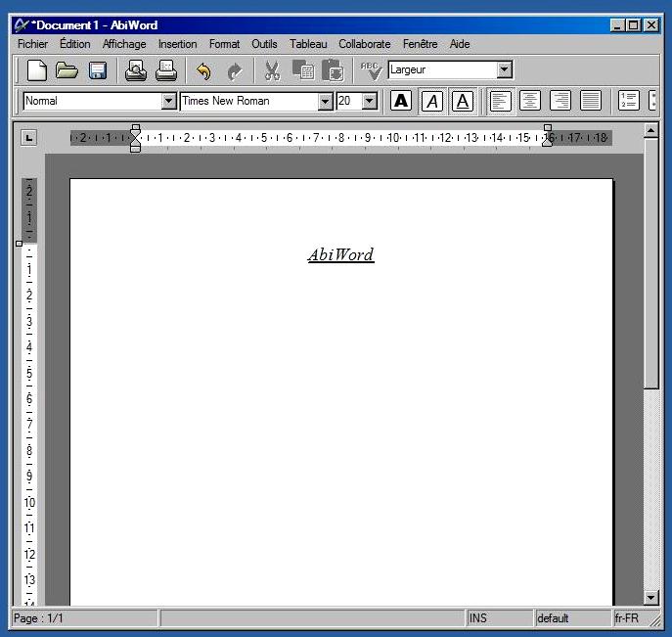Open the Tableau menu
This screenshot has width=672, height=637.
(x=308, y=44)
